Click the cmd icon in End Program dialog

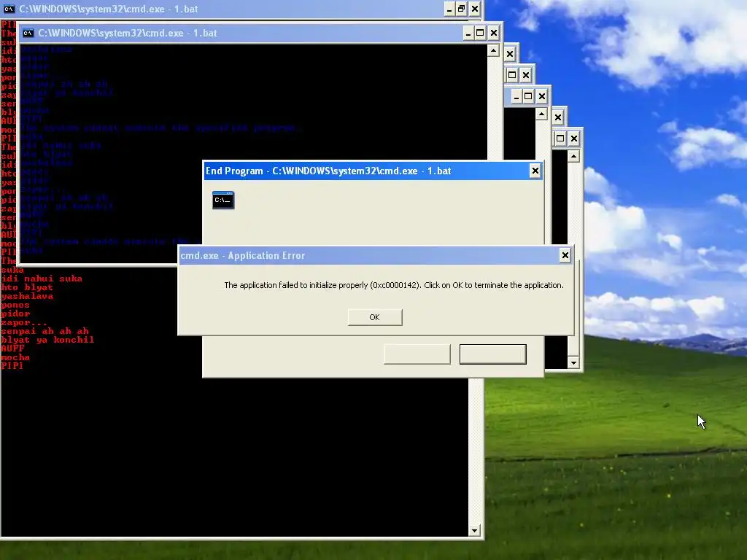tap(223, 200)
